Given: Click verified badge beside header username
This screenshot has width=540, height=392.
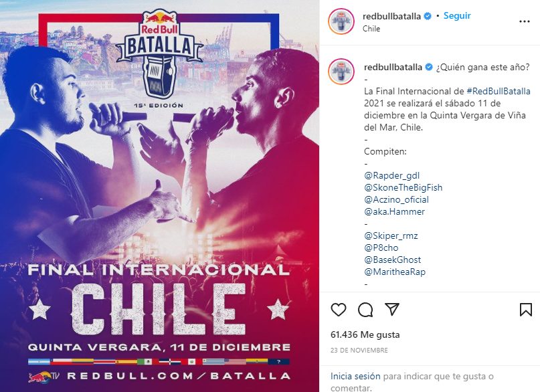Looking at the screenshot, I should 428,16.
